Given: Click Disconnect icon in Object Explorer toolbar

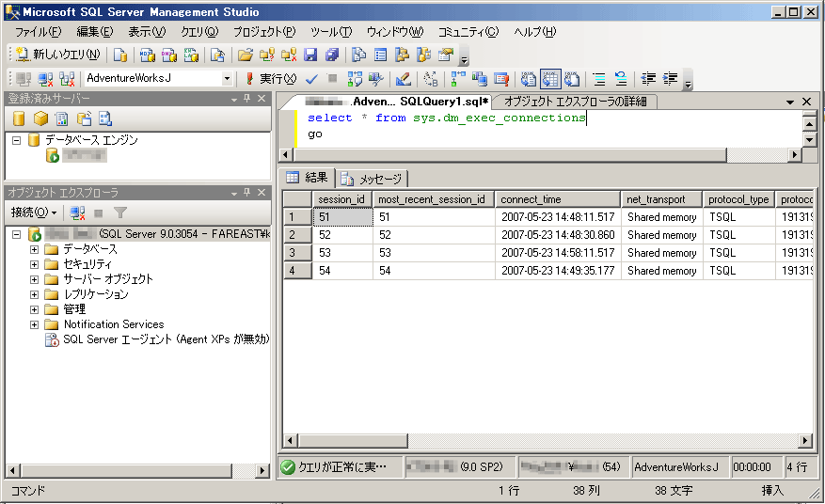Looking at the screenshot, I should tap(77, 213).
